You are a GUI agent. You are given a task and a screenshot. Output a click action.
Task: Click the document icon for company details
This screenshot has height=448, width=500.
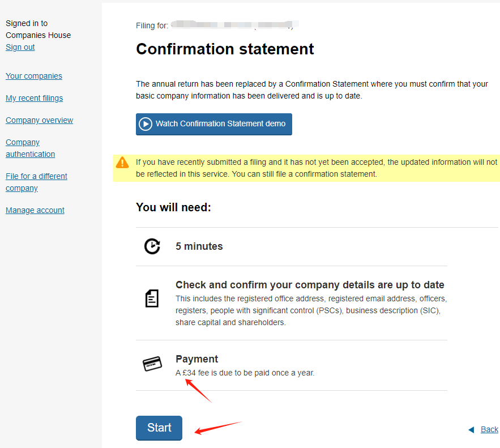[x=152, y=298]
